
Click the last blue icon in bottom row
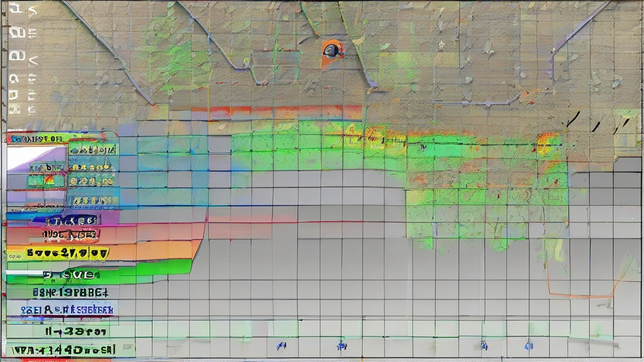528,345
